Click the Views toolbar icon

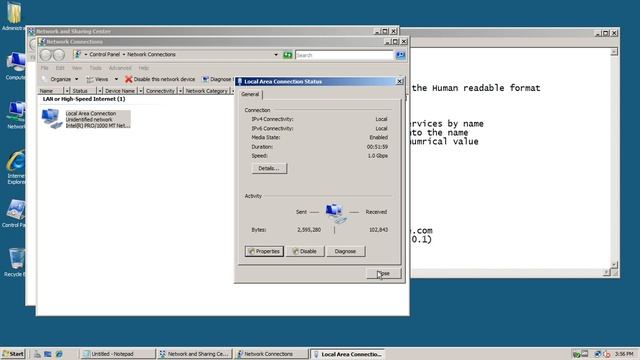point(90,79)
